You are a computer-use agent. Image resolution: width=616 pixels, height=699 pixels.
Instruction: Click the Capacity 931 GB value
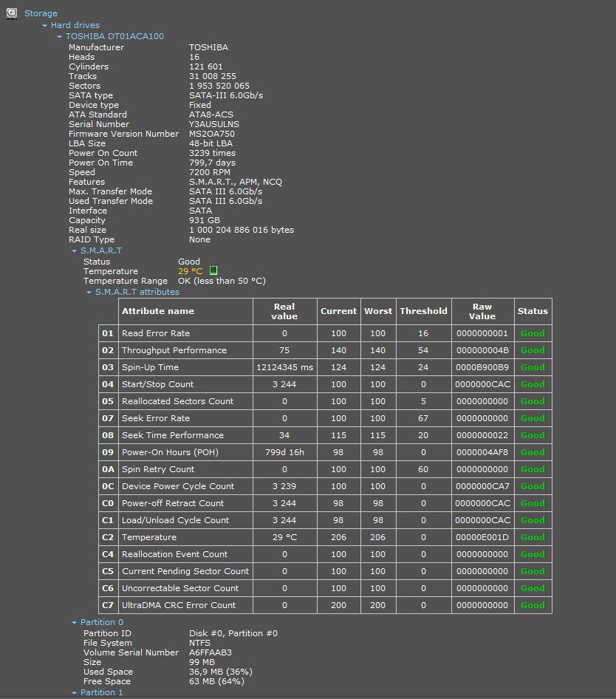[205, 220]
